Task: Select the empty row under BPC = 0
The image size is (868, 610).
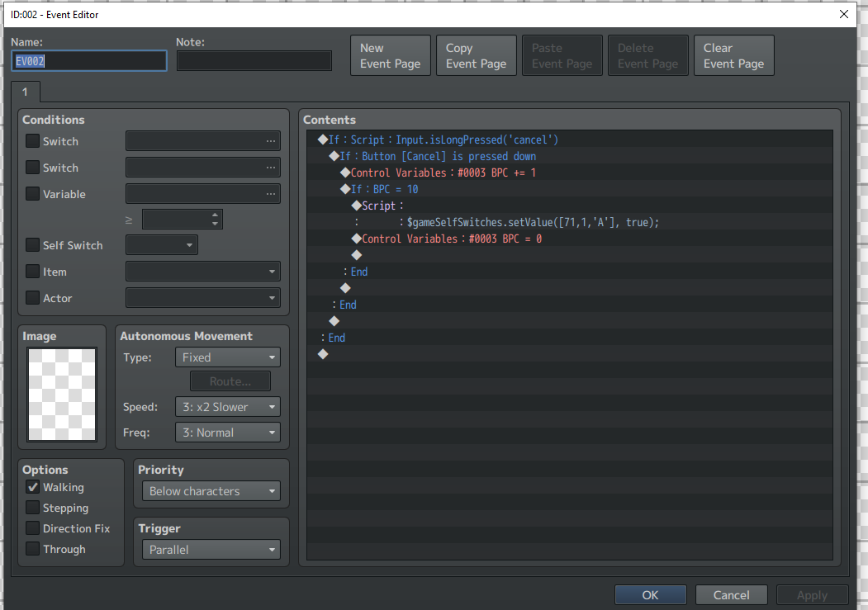Action: [570, 255]
